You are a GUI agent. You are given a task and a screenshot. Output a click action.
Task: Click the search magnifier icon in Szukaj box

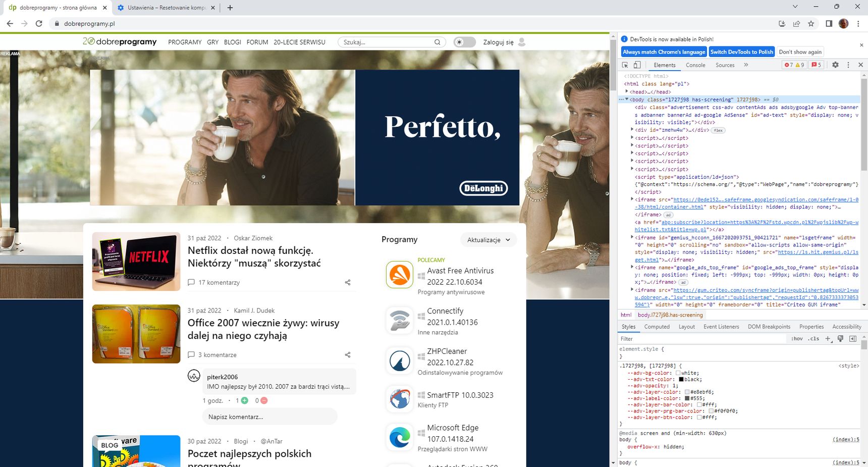pos(438,42)
